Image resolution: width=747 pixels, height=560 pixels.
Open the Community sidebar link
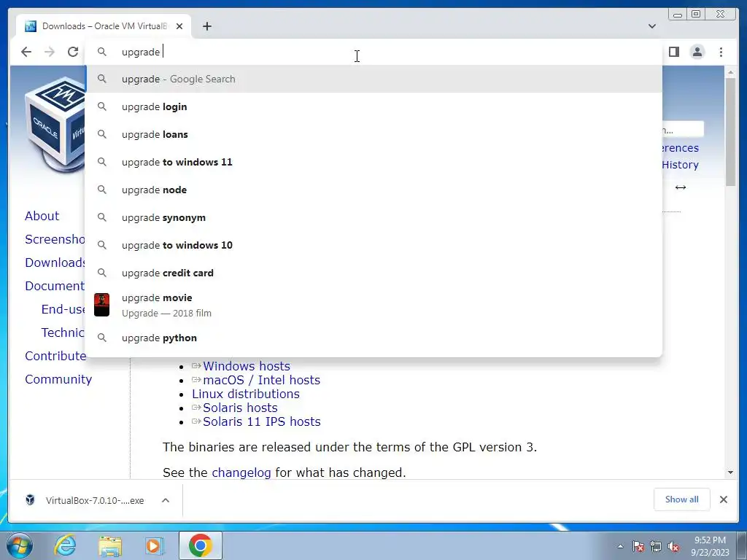58,379
